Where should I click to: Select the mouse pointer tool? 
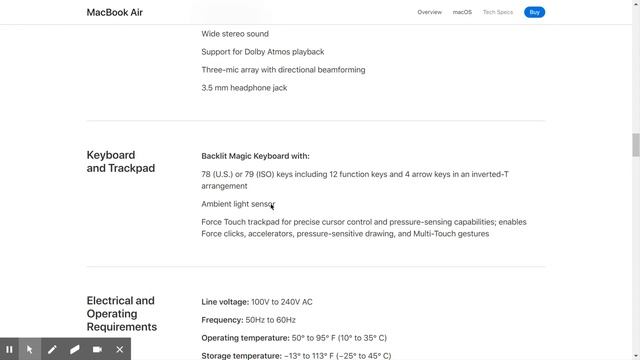29,349
